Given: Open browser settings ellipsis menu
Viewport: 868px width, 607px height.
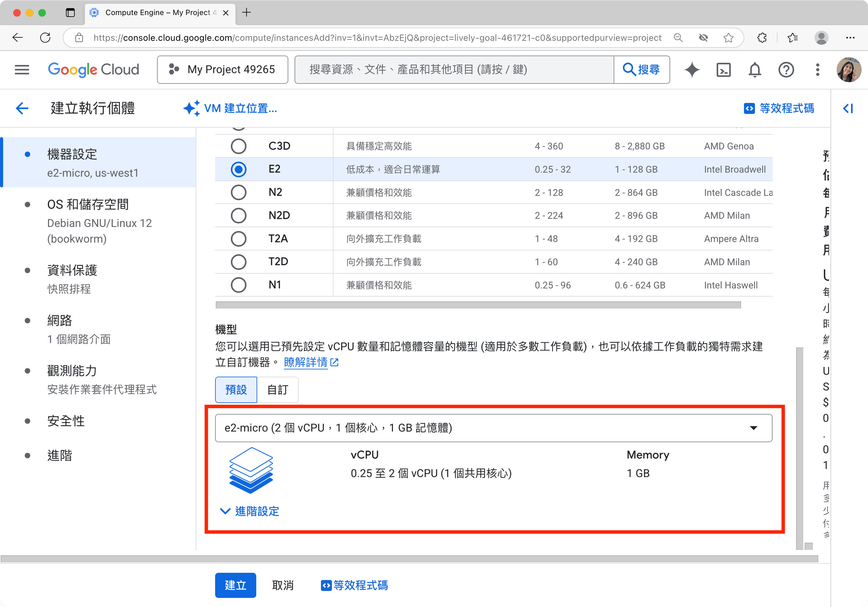Looking at the screenshot, I should coord(850,37).
